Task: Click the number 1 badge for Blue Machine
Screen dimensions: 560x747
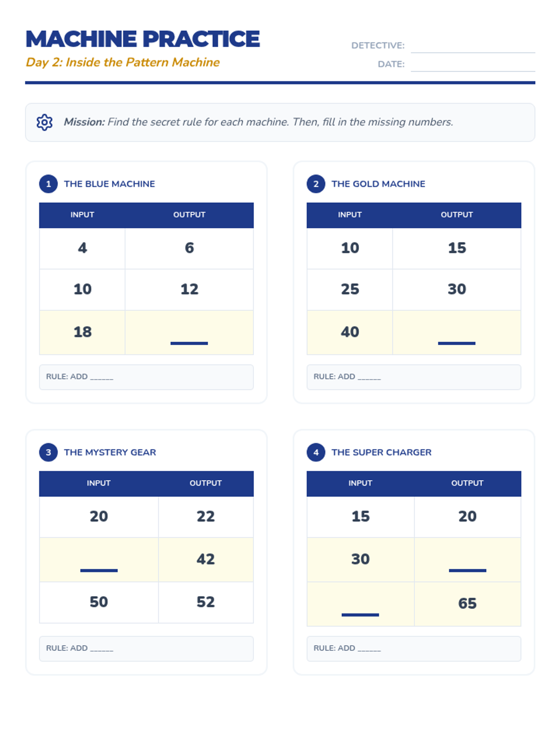Action: pos(49,184)
